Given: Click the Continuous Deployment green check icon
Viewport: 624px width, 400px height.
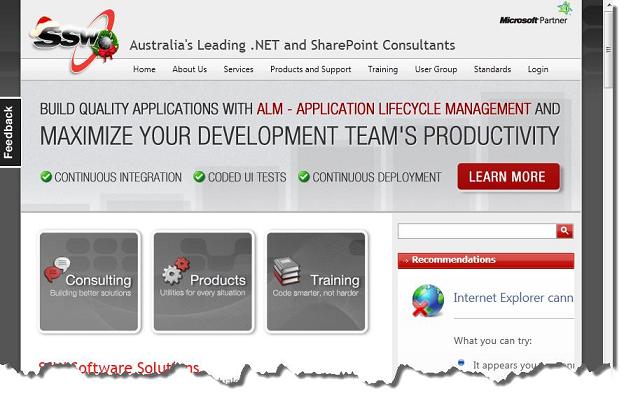Looking at the screenshot, I should (x=304, y=176).
